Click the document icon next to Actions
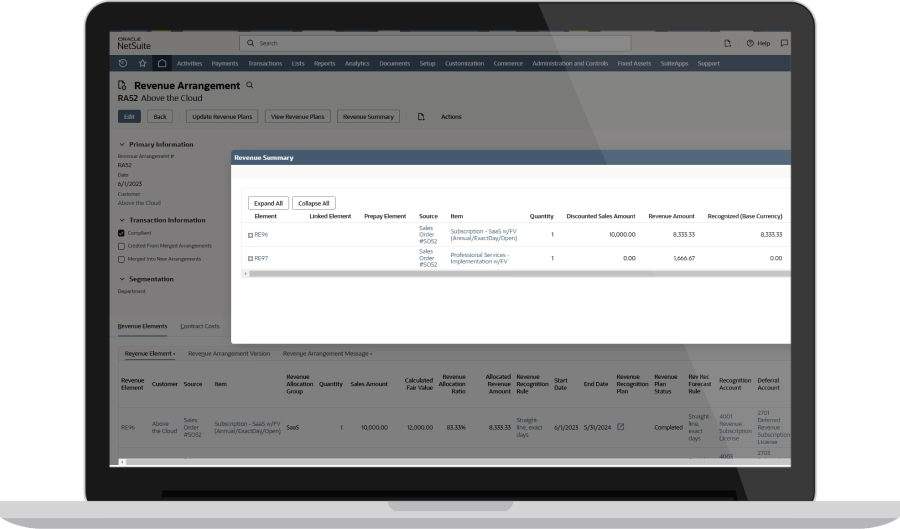The width and height of the screenshot is (900, 529). pos(421,116)
